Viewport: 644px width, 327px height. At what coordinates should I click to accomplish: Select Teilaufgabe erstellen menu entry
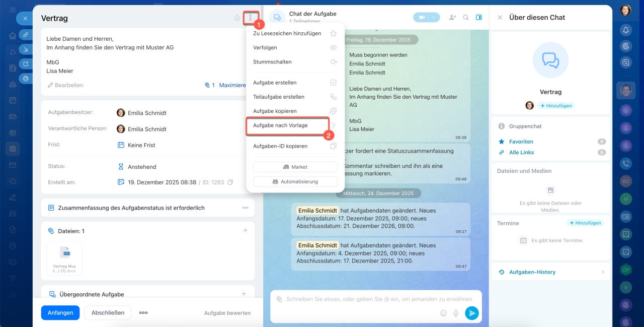pyautogui.click(x=295, y=97)
